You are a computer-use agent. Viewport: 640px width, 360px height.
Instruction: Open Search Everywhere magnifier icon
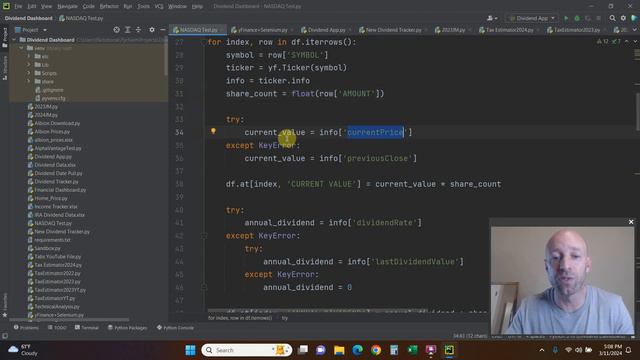pos(612,18)
